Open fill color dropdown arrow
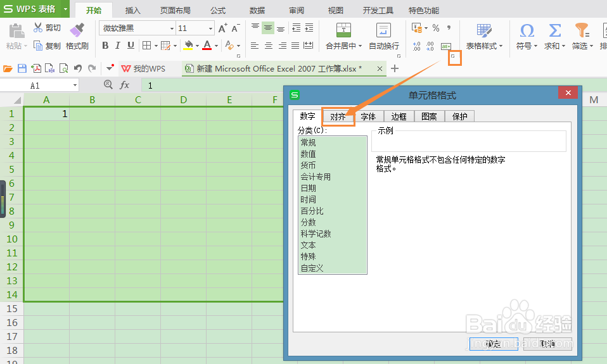The image size is (607, 364). coord(197,46)
